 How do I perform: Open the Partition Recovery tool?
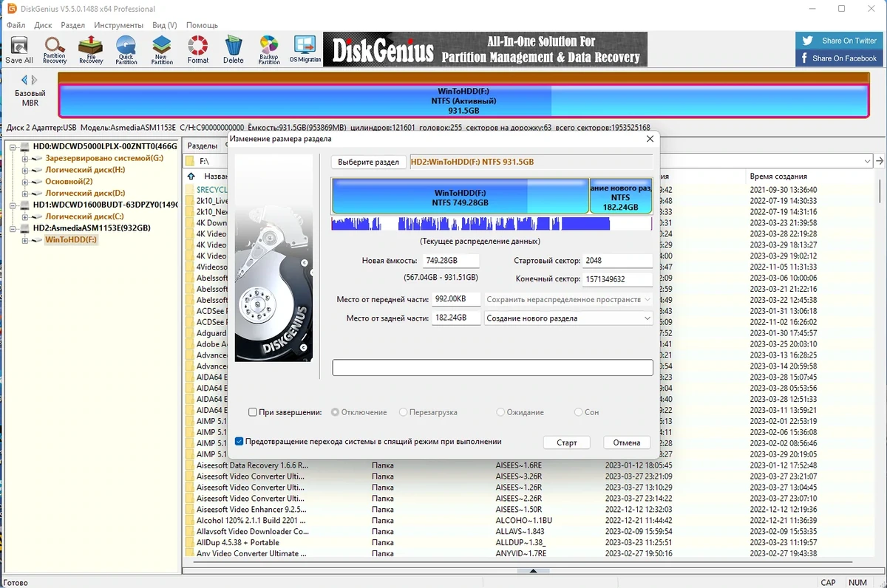[x=55, y=49]
